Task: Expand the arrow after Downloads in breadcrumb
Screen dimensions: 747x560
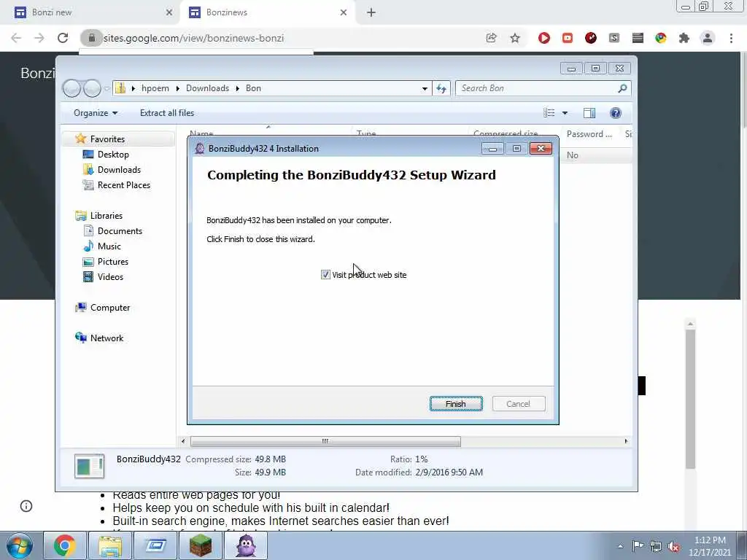Action: point(237,88)
